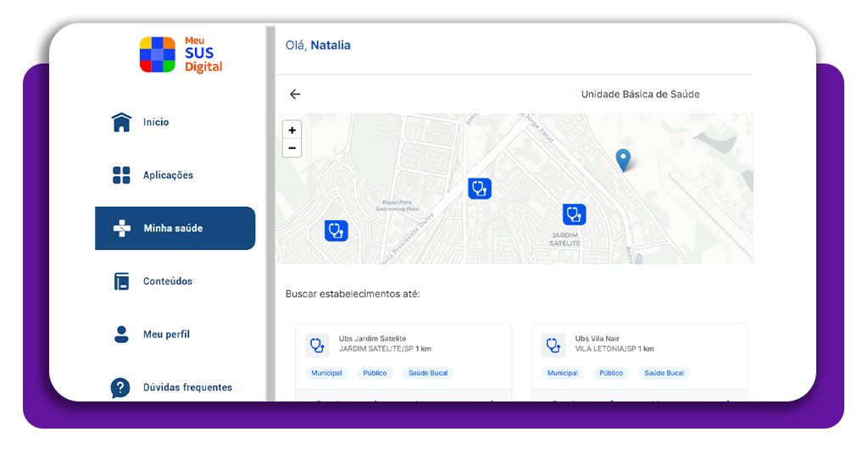The width and height of the screenshot is (868, 454).
Task: Select the Minha saúde menu item
Action: (x=175, y=229)
